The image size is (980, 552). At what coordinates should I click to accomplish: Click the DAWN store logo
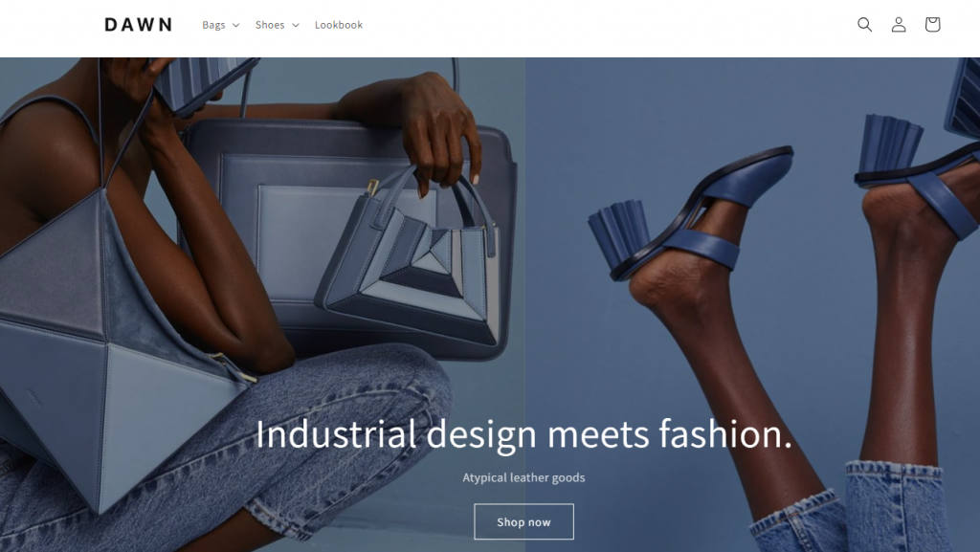pyautogui.click(x=138, y=24)
